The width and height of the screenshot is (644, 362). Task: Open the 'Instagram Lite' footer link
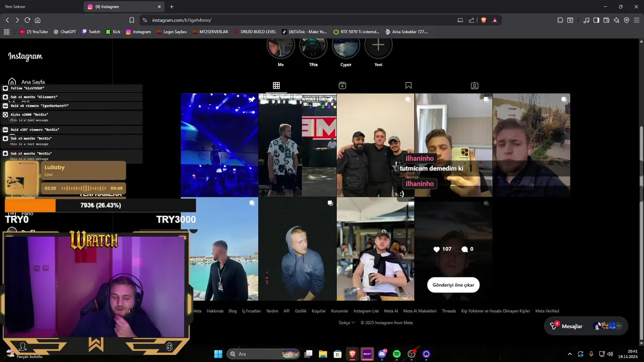pyautogui.click(x=366, y=311)
